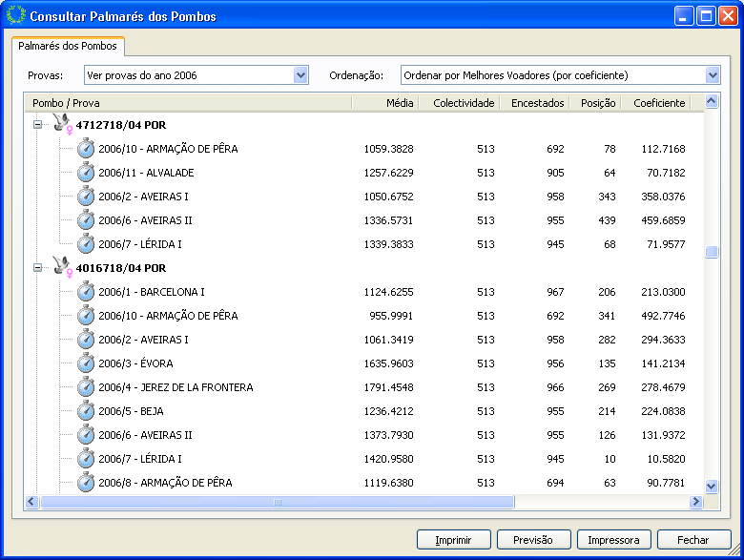Click the pigeon icon for 4016718/04 POR
744x560 pixels.
(x=63, y=267)
